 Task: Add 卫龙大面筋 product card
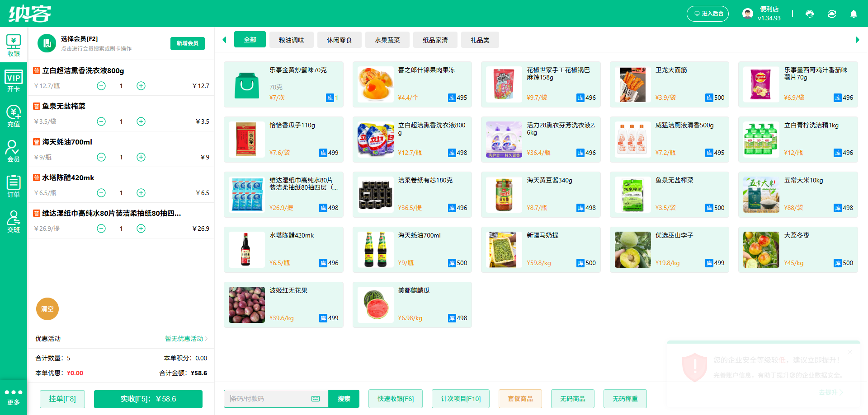click(670, 84)
